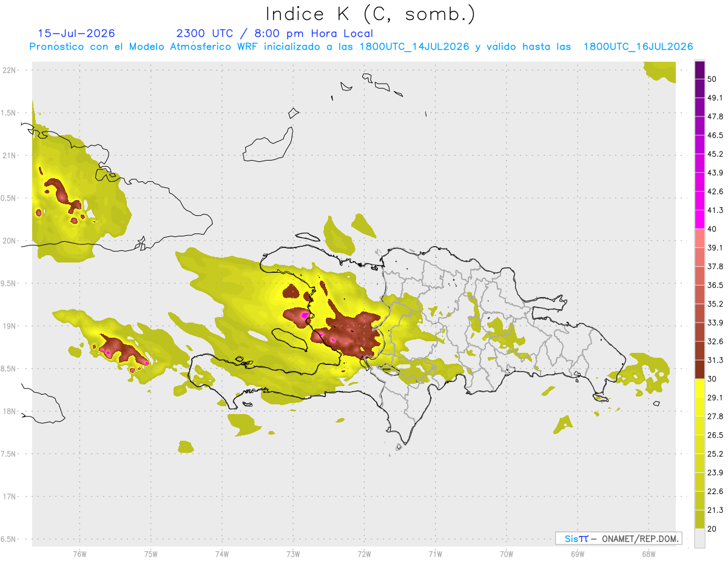Click the "Indice K (C, somb.)" title
Screen dimensions: 728x562
tap(371, 15)
